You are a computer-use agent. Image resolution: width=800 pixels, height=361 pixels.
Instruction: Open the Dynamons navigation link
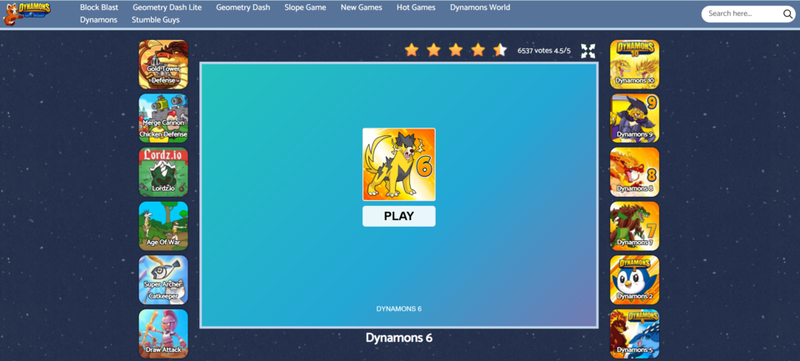(98, 20)
